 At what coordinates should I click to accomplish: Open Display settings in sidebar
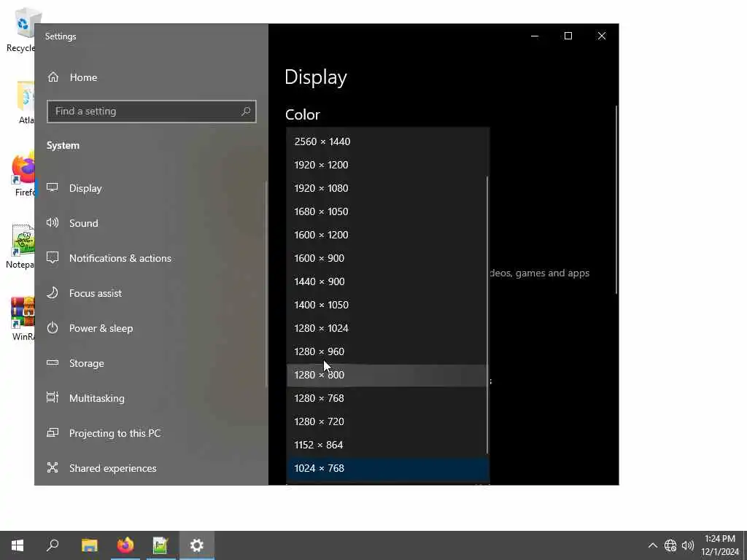click(150, 188)
